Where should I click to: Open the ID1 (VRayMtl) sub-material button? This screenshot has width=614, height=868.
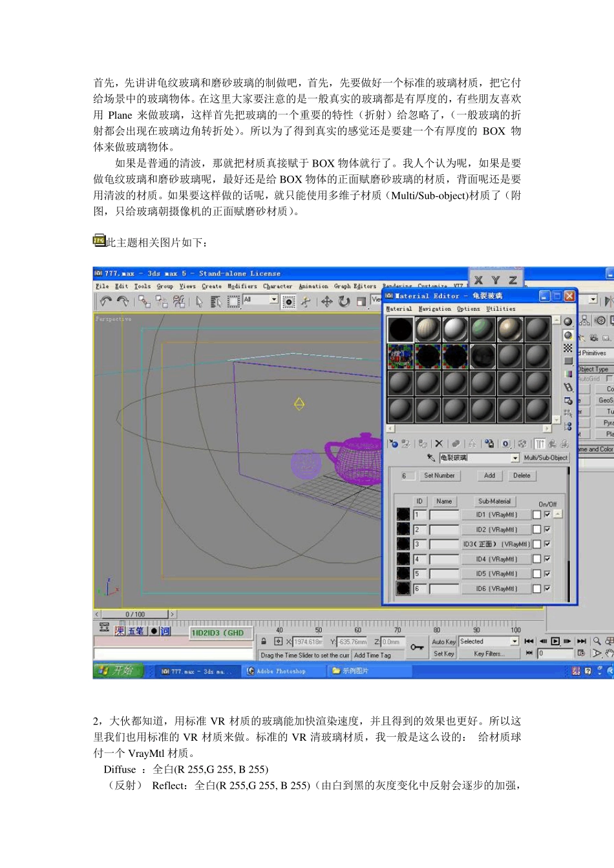496,515
